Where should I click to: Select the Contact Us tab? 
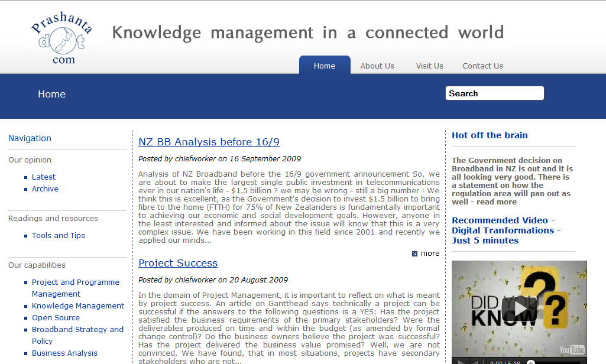coord(482,66)
